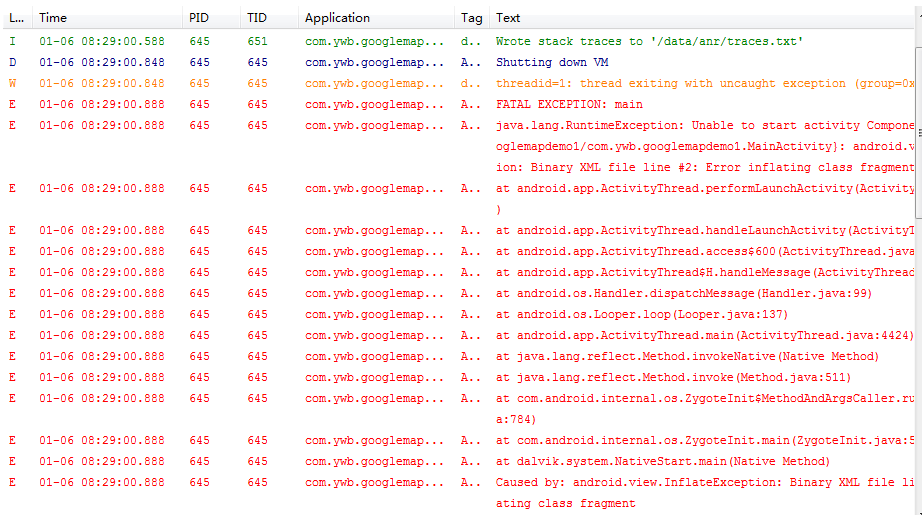This screenshot has width=922, height=515.
Task: Click the Time column header
Action: (107, 18)
